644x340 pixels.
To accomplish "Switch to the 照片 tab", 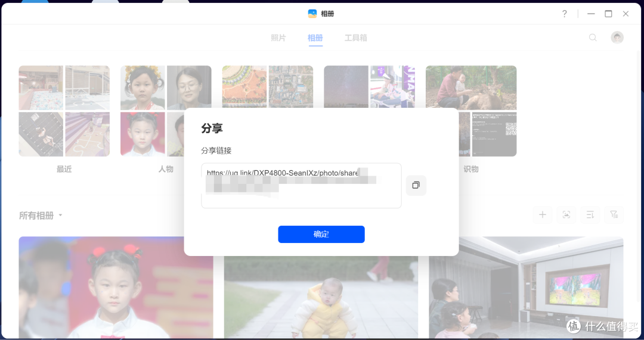I will tap(278, 38).
